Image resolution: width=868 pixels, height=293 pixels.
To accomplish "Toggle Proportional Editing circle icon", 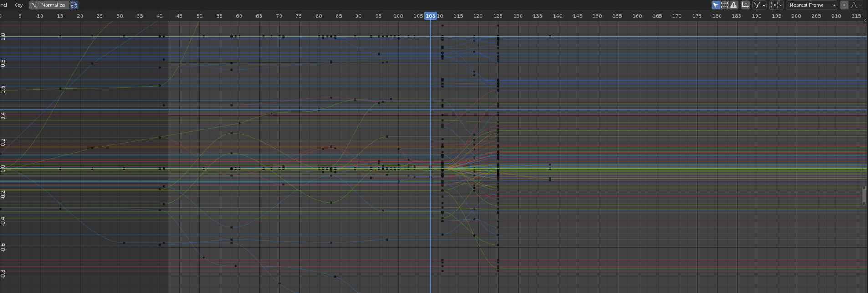I will pos(844,5).
